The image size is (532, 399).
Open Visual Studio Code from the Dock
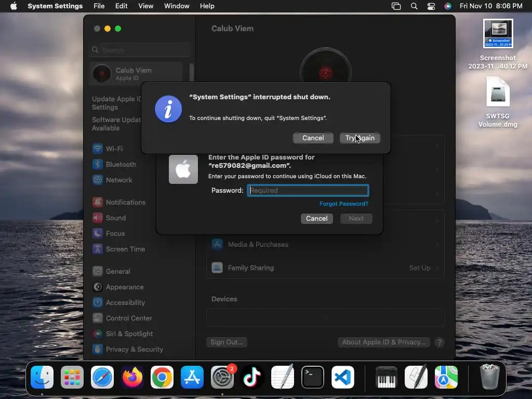tap(343, 377)
